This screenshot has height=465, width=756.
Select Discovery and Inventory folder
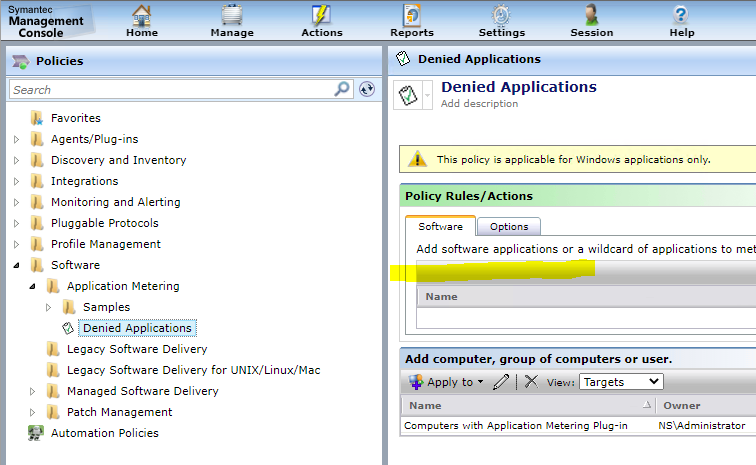[x=119, y=160]
